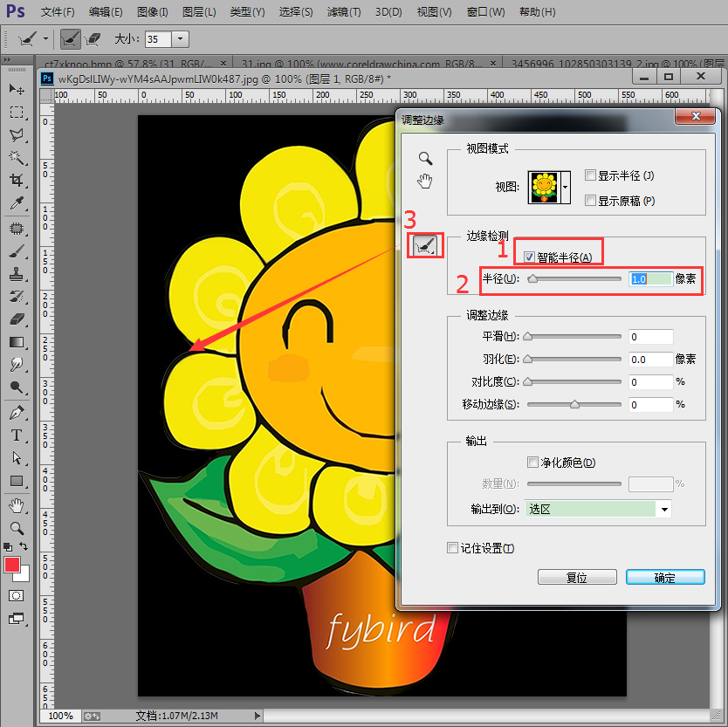Screen dimensions: 728x727
Task: Enable 显示半径 (J) checkbox
Action: [x=590, y=175]
